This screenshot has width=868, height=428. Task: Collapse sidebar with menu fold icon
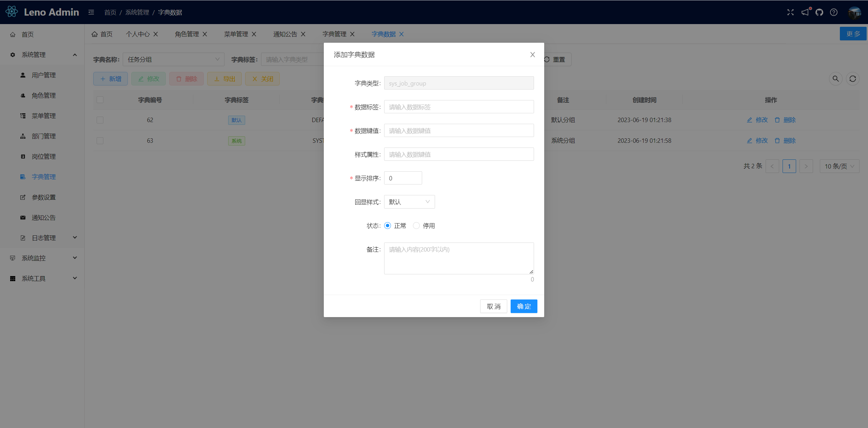91,12
